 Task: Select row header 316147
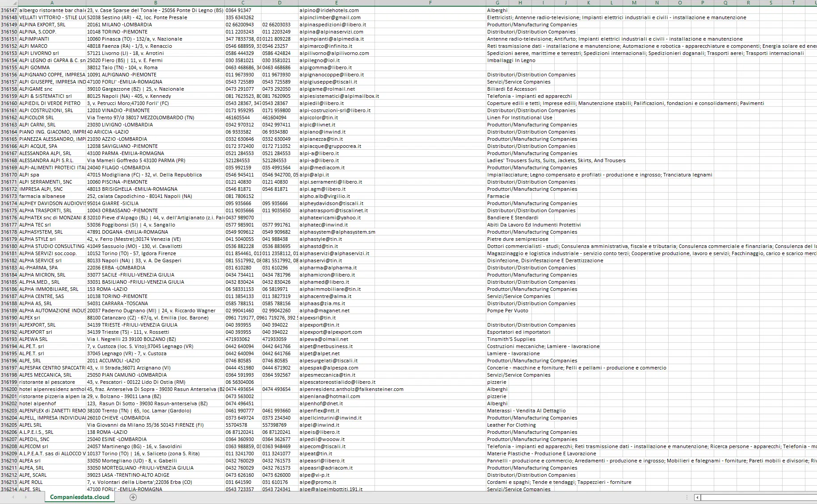(x=9, y=10)
